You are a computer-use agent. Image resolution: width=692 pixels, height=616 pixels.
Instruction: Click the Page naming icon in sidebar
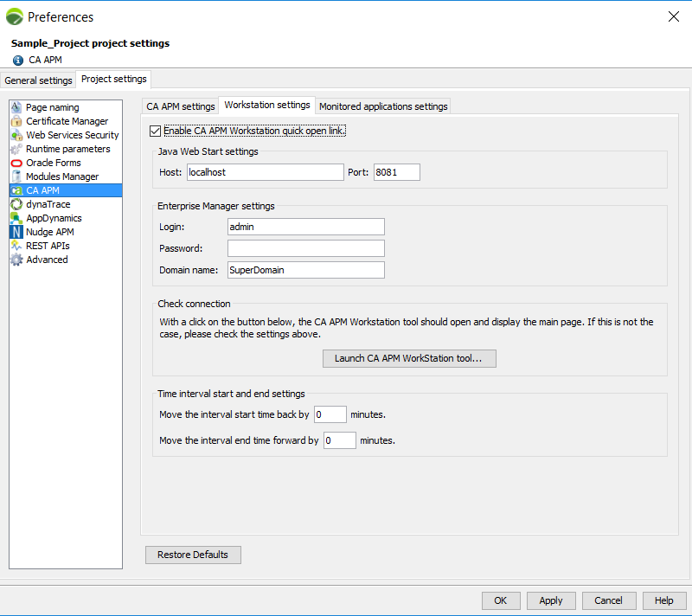click(x=16, y=107)
